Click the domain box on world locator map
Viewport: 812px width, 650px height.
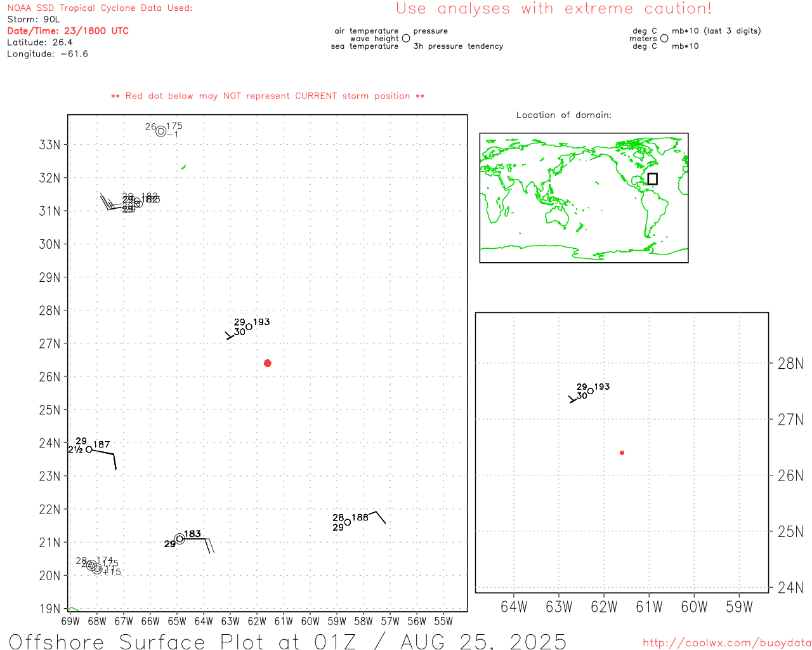(x=652, y=179)
